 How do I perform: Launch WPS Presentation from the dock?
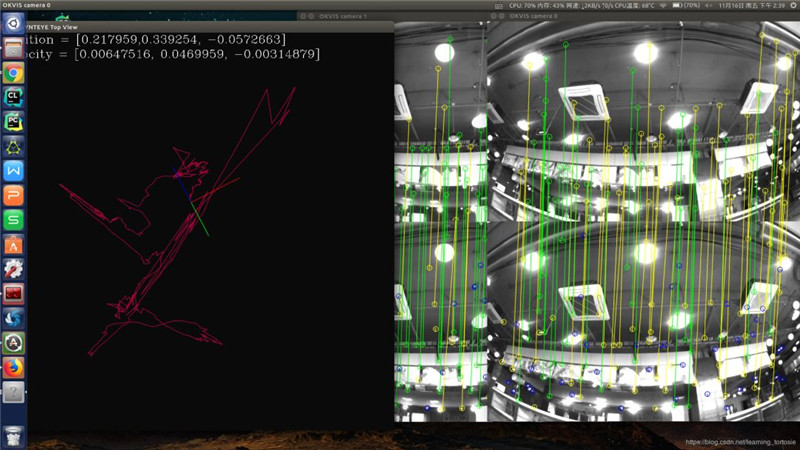pos(14,195)
